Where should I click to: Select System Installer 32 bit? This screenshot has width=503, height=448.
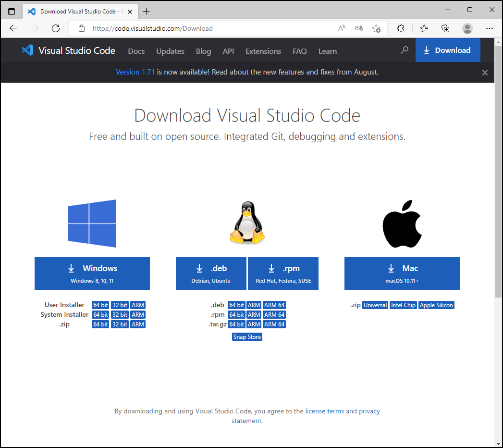click(120, 315)
